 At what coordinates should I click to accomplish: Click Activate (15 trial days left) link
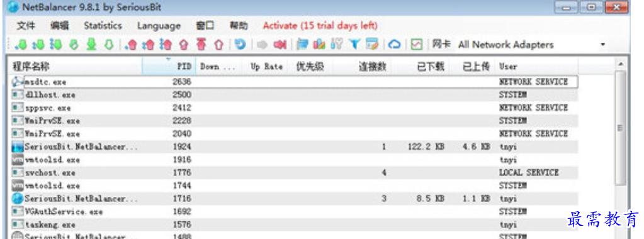[320, 25]
